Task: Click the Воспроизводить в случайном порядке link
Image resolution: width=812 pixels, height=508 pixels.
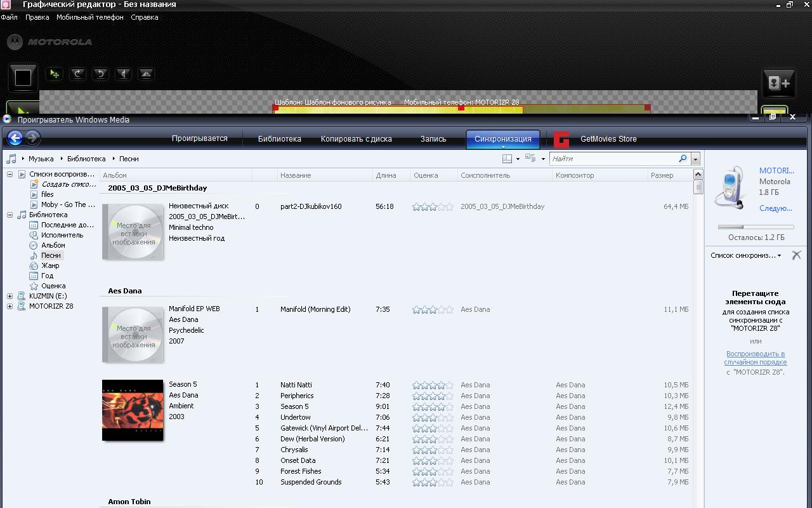Action: tap(756, 358)
